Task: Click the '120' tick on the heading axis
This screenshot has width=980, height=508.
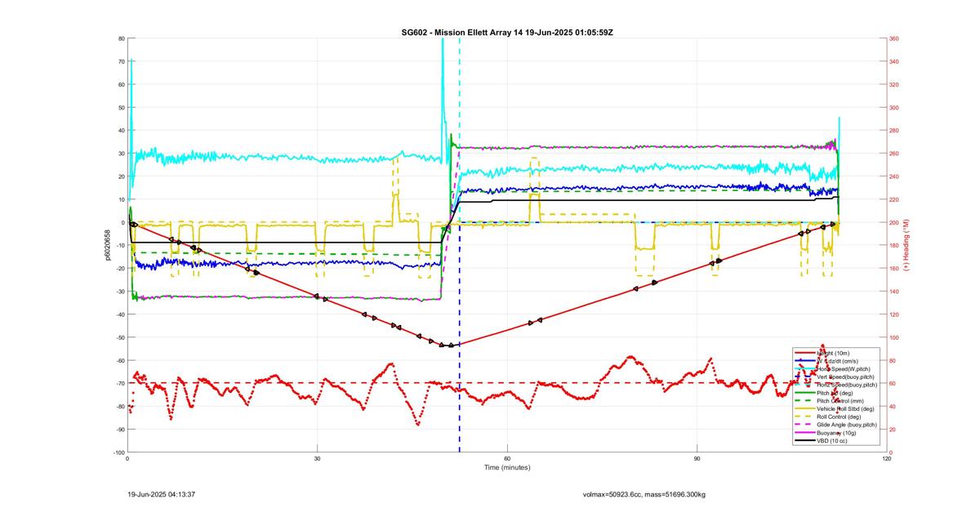Action: 894,314
